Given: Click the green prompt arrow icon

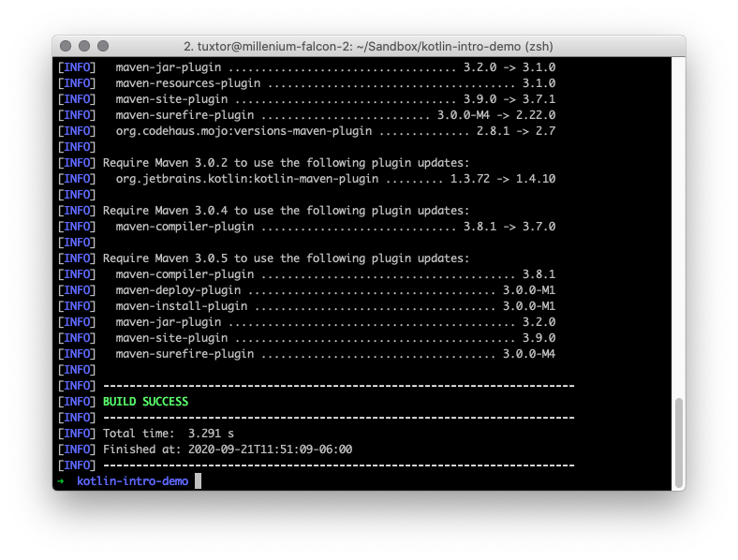Looking at the screenshot, I should [x=61, y=481].
